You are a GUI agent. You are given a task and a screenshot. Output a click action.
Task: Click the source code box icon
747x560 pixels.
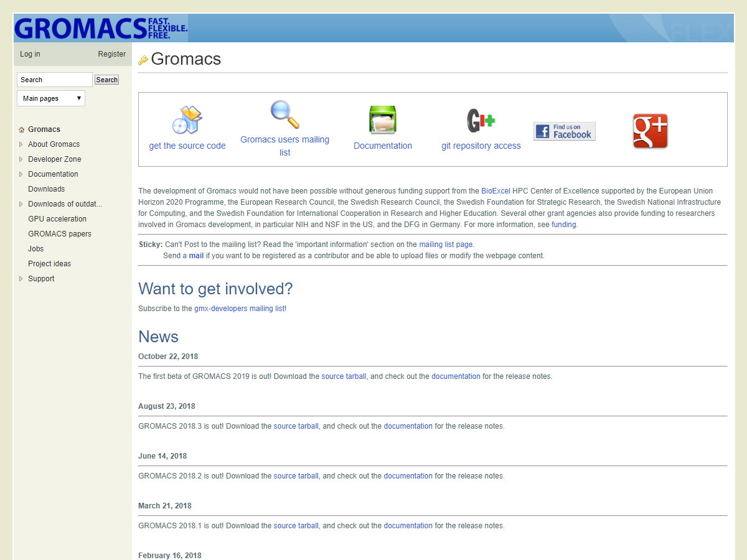[187, 120]
